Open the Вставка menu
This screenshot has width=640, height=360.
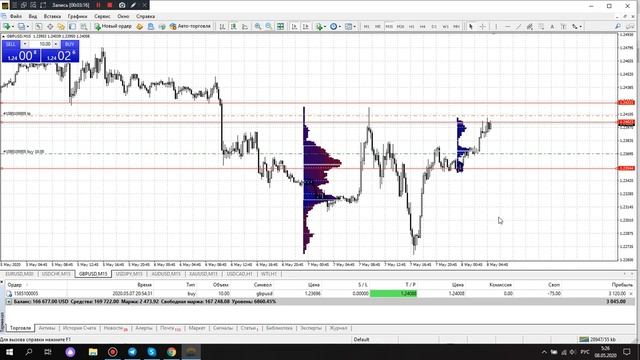[52, 16]
